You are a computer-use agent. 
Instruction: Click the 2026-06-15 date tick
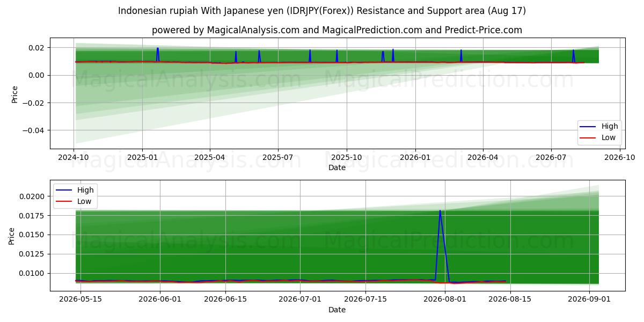225,300
